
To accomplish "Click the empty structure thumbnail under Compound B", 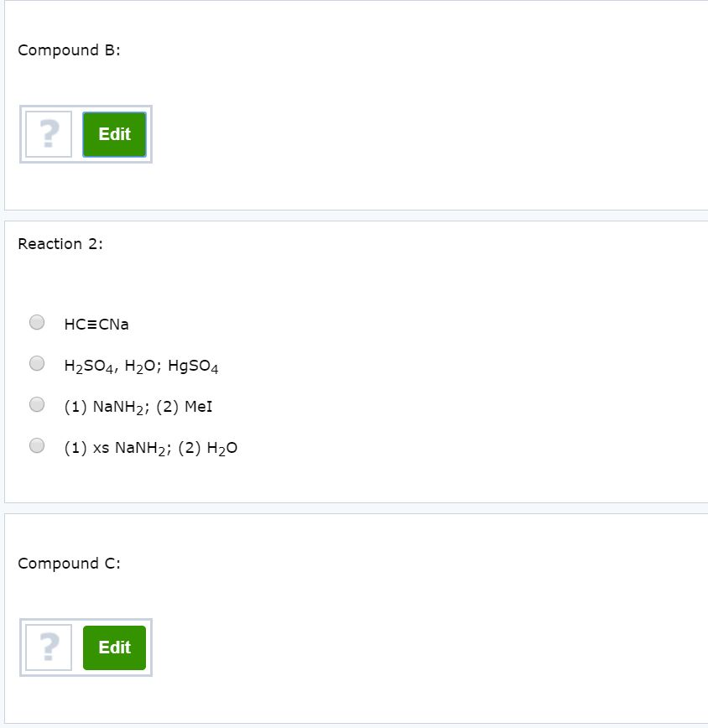I will (x=48, y=134).
